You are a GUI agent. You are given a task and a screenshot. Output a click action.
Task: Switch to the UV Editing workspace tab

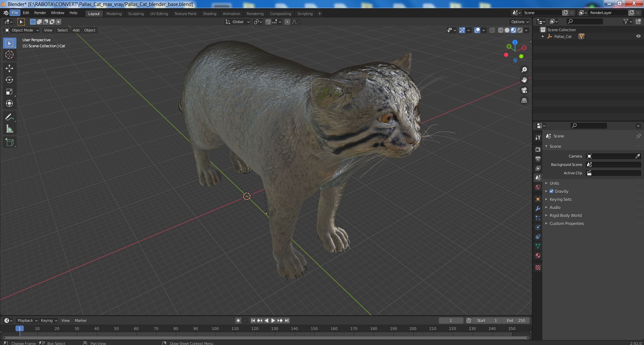(x=159, y=14)
